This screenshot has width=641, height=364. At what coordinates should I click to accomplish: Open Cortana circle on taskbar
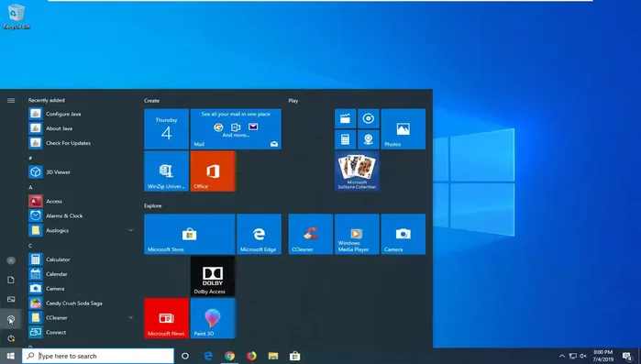tap(184, 357)
